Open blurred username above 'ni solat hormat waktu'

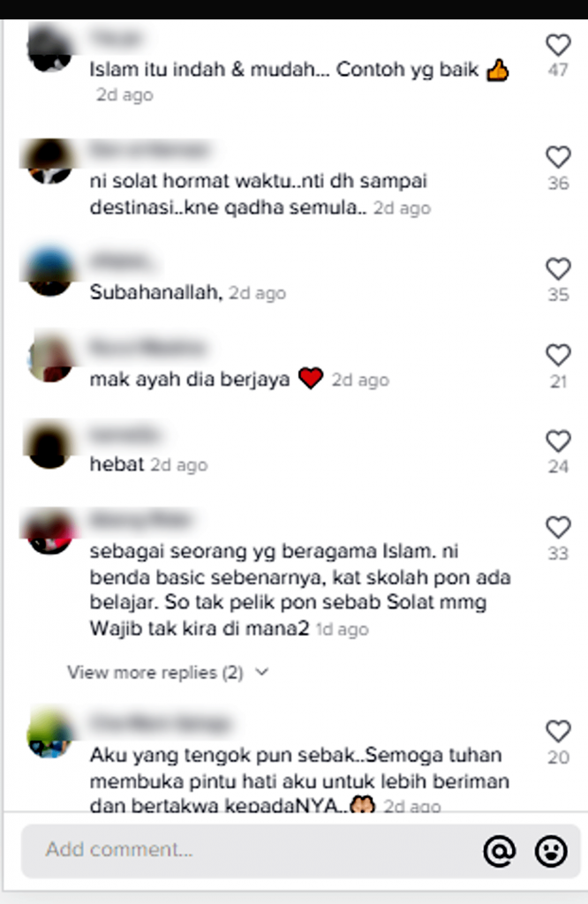click(150, 150)
